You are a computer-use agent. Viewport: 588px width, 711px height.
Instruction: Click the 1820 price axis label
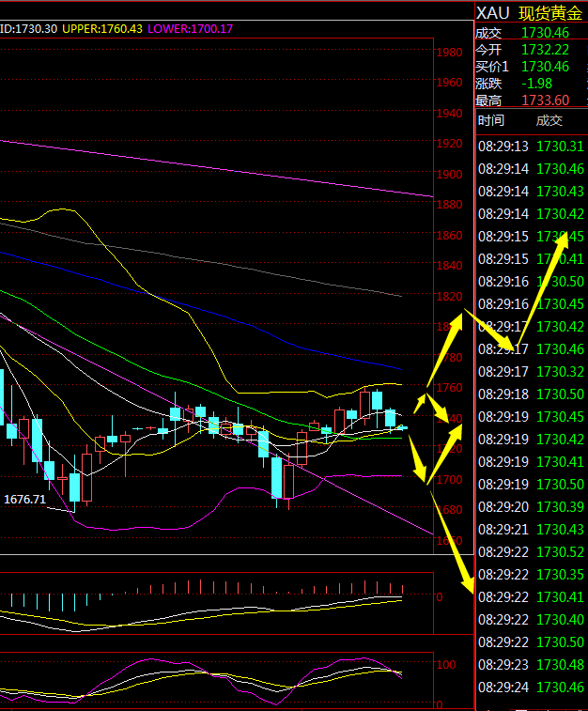pyautogui.click(x=449, y=296)
